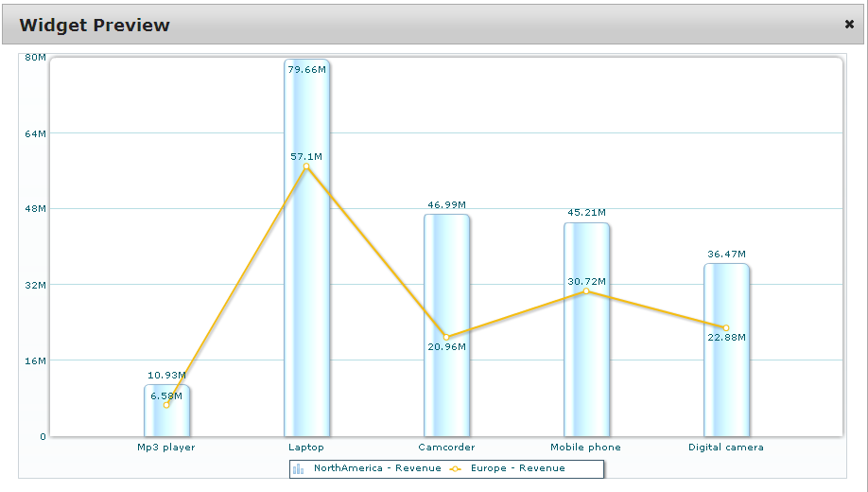Click the 57.1M Europe point on Laptop
This screenshot has width=868, height=492.
pos(306,167)
